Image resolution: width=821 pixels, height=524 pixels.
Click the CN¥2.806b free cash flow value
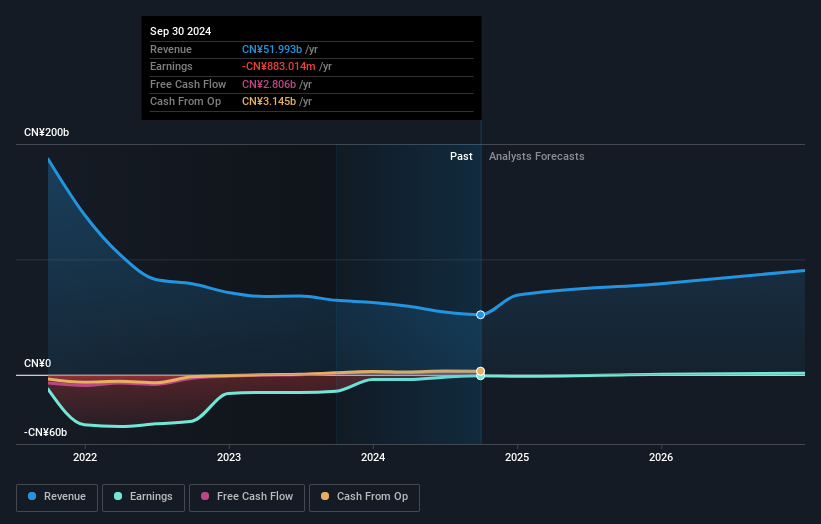click(x=269, y=84)
